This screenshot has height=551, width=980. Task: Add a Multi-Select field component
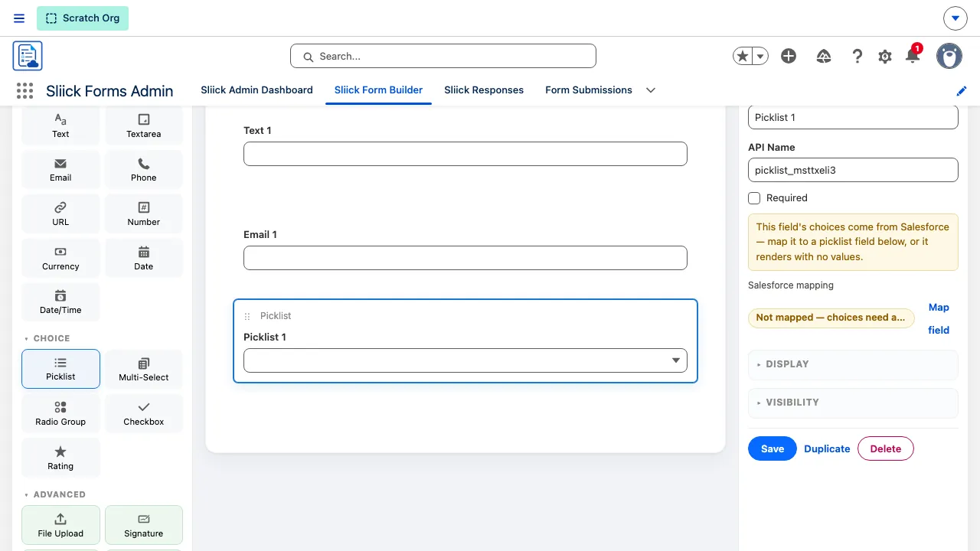pyautogui.click(x=144, y=370)
